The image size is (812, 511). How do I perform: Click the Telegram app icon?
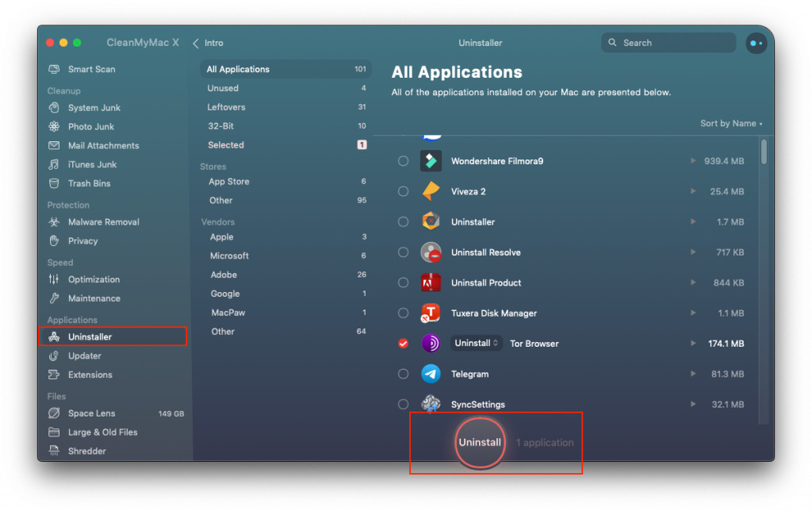(431, 374)
